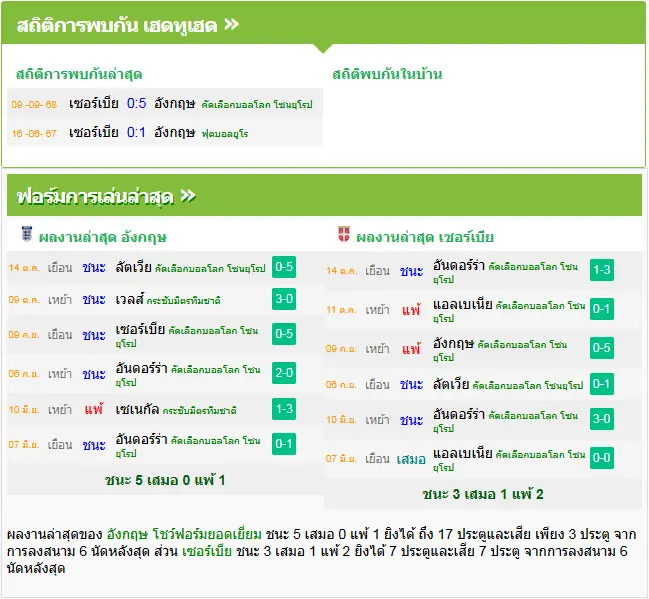Click the 0-5 badge for England vs ลัตเวีย
This screenshot has height=599, width=649.
[x=284, y=267]
